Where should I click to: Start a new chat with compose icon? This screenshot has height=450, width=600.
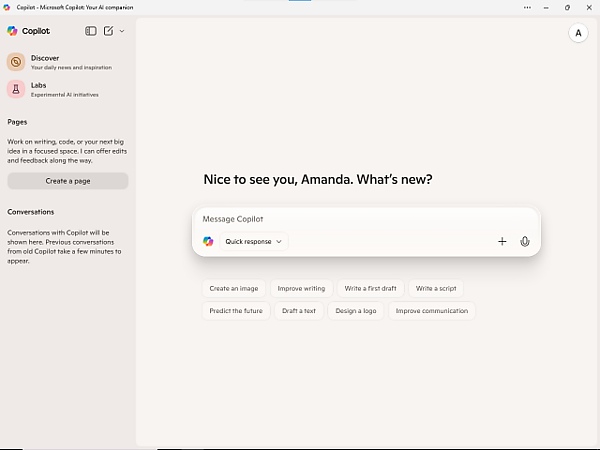[108, 31]
